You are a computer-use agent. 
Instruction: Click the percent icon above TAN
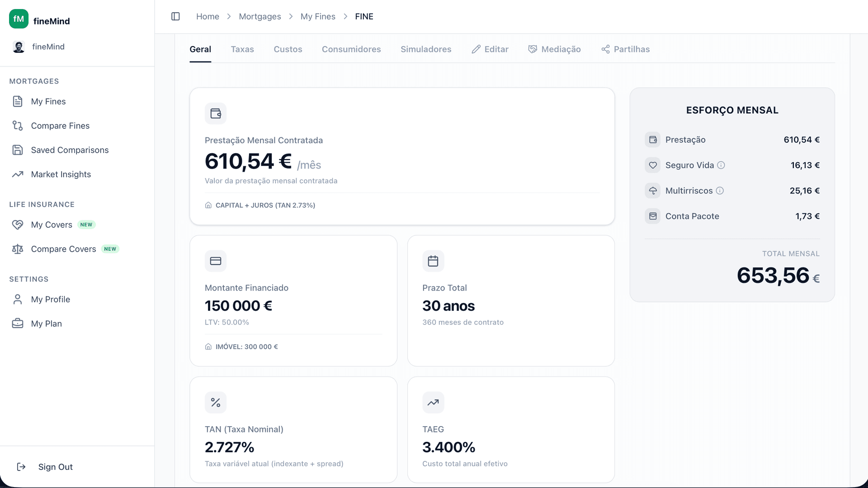pos(215,403)
